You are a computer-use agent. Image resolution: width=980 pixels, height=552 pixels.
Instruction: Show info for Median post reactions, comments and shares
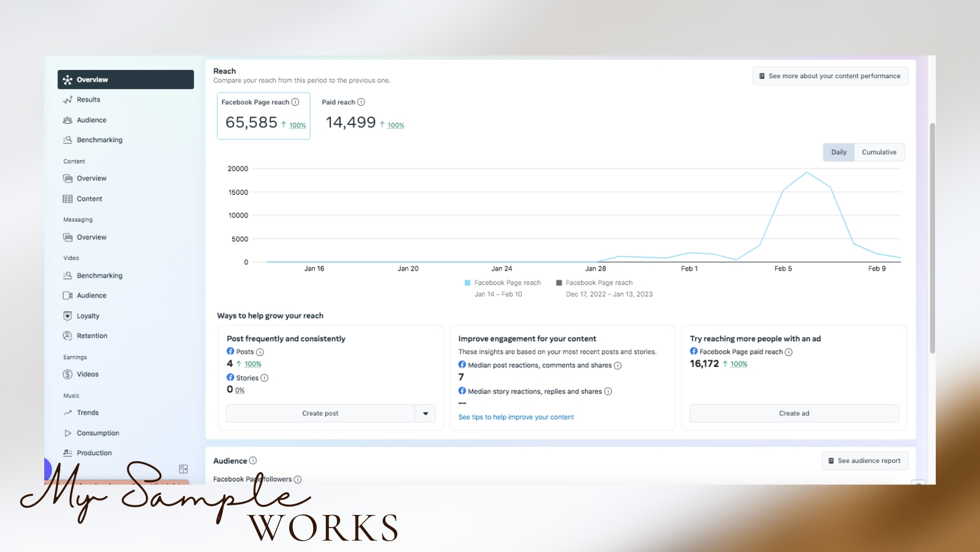(x=618, y=366)
